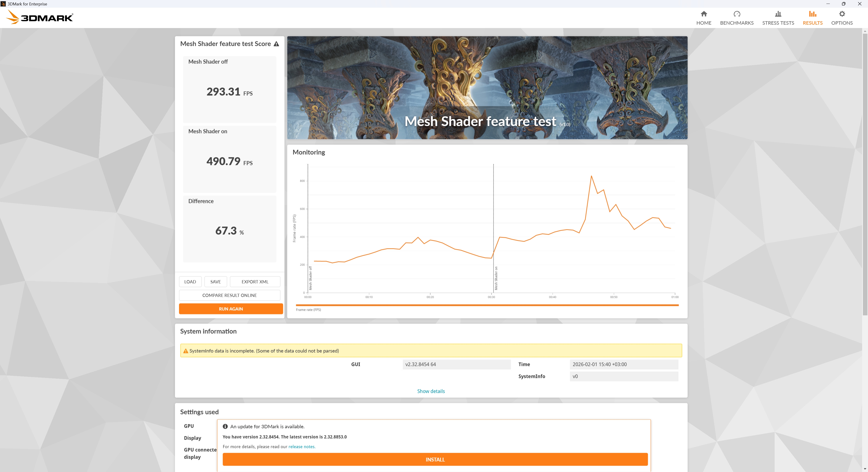Expand Show details in System information
This screenshot has height=472, width=868.
click(431, 391)
